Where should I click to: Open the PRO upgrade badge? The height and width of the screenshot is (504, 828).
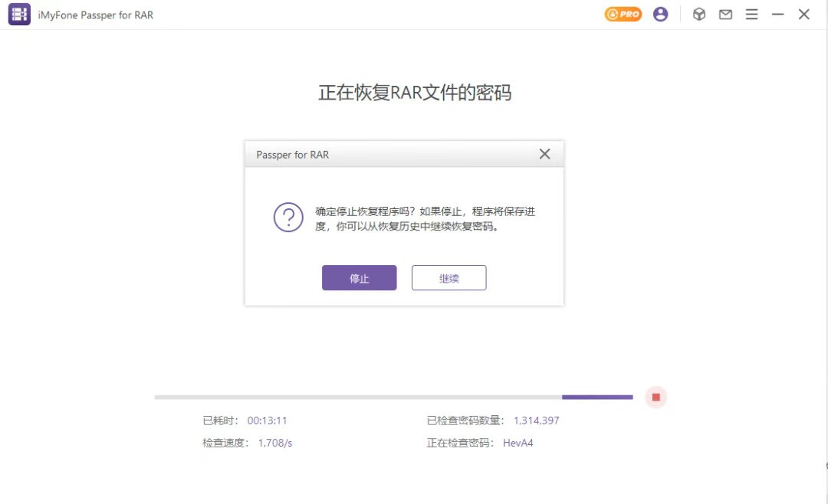(623, 14)
